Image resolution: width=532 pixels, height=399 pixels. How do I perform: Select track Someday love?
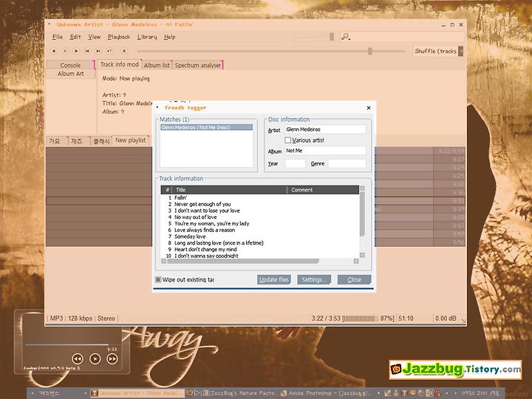260,236
